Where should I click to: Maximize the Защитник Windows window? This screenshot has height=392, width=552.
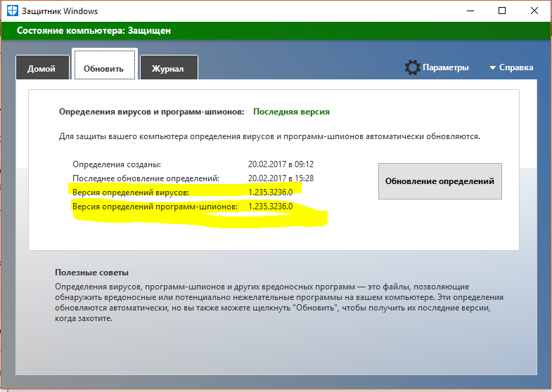pyautogui.click(x=502, y=11)
